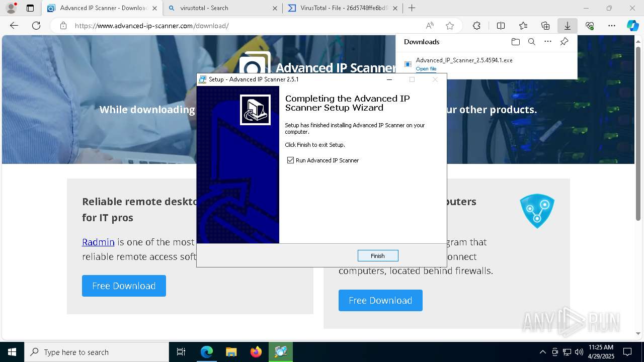644x362 pixels.
Task: Open Task View on taskbar
Action: (x=181, y=352)
